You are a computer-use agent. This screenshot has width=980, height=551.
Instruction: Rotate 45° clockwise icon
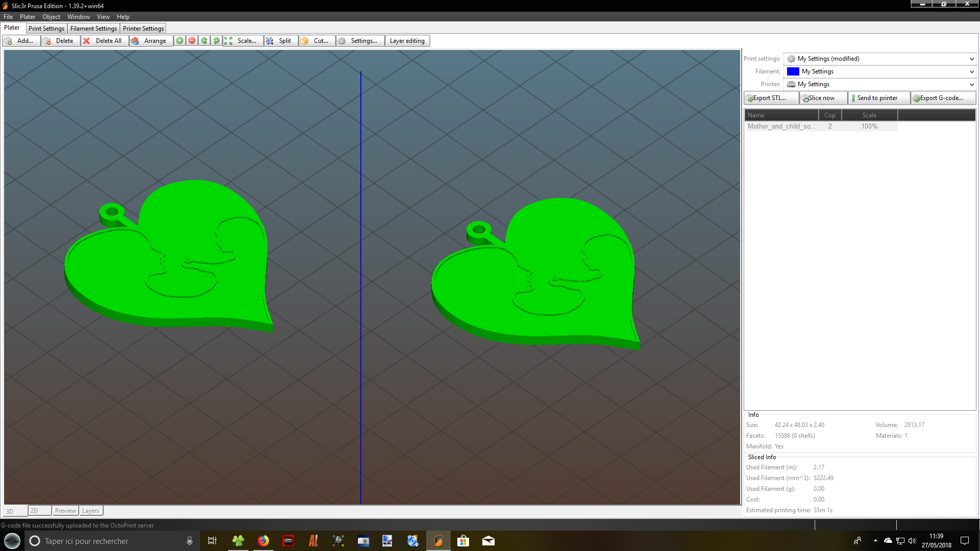click(216, 41)
